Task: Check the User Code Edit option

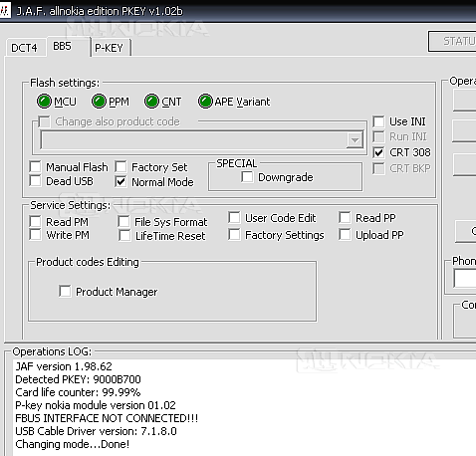Action: (234, 218)
